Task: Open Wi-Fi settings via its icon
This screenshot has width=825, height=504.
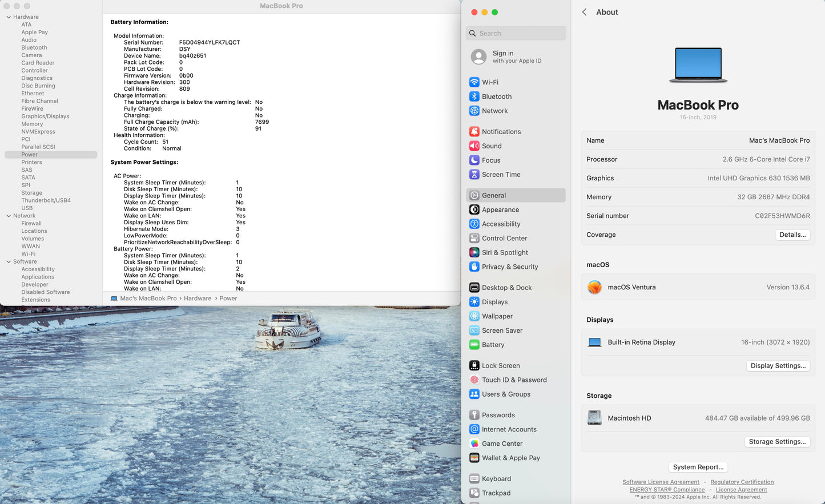Action: point(474,82)
